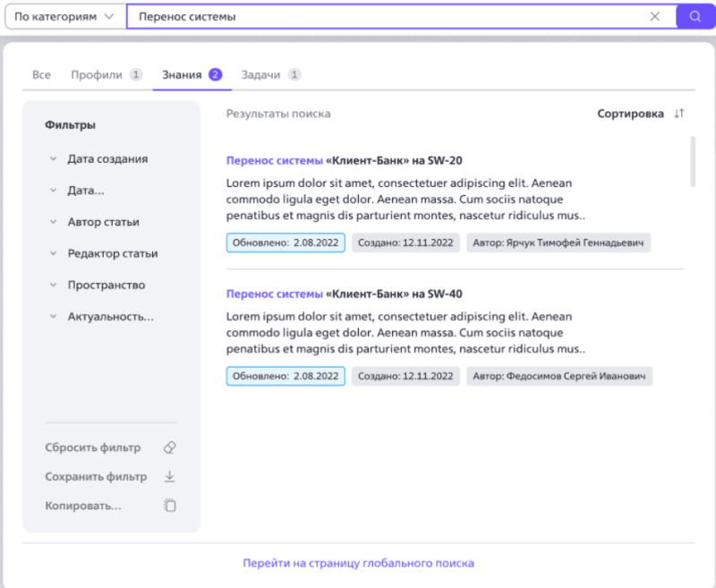The width and height of the screenshot is (716, 588).
Task: Click the X to clear search query
Action: click(x=654, y=16)
